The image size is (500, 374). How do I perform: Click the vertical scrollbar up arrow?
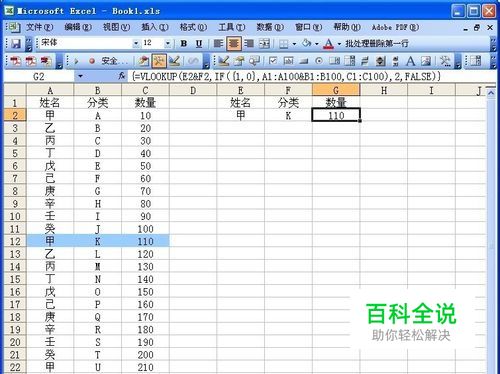pyautogui.click(x=491, y=93)
